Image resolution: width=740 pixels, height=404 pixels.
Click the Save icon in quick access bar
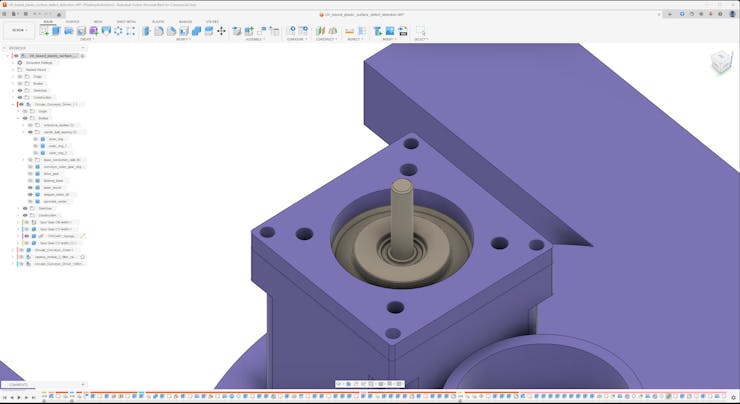[x=25, y=14]
